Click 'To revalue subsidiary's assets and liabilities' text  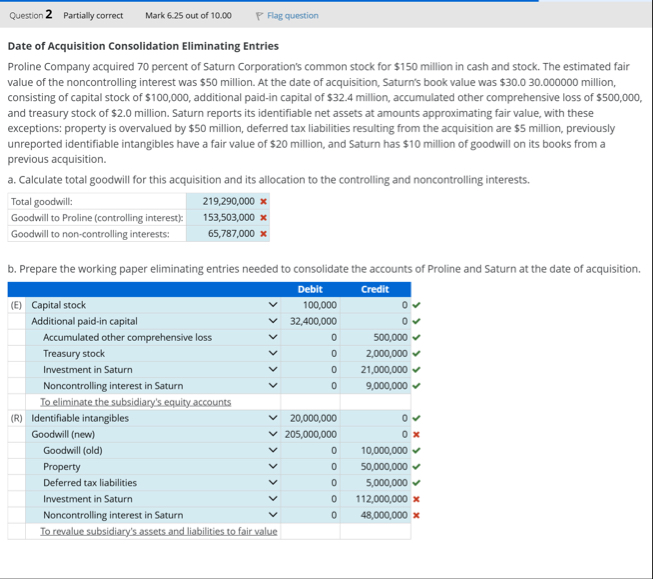[x=159, y=531]
